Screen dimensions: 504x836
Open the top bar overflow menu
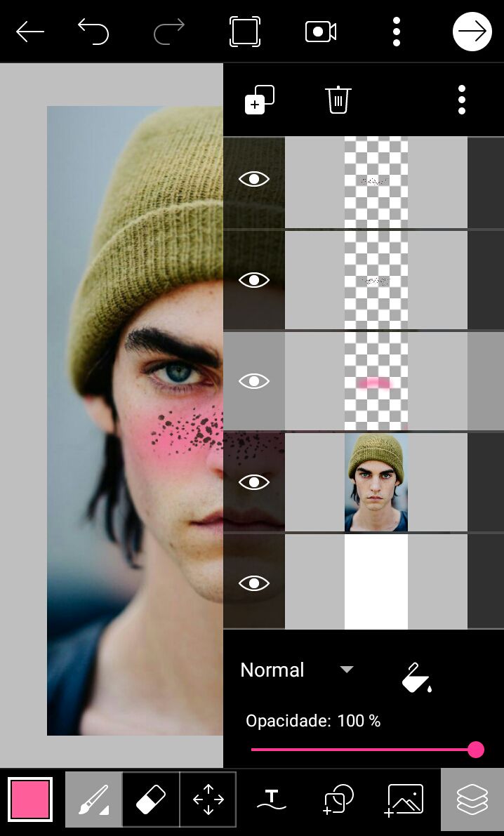(397, 32)
